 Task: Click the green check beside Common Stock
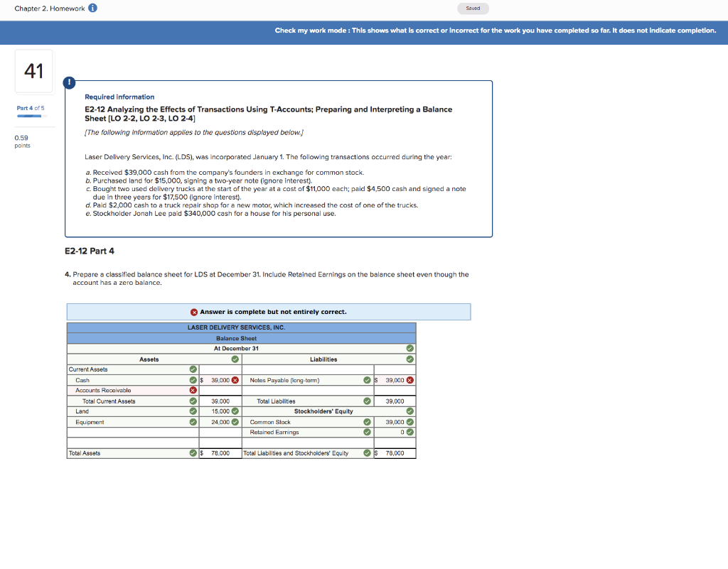click(x=367, y=422)
